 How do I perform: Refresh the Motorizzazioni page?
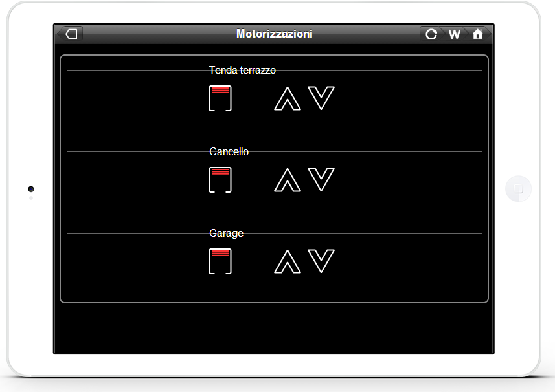tap(431, 34)
